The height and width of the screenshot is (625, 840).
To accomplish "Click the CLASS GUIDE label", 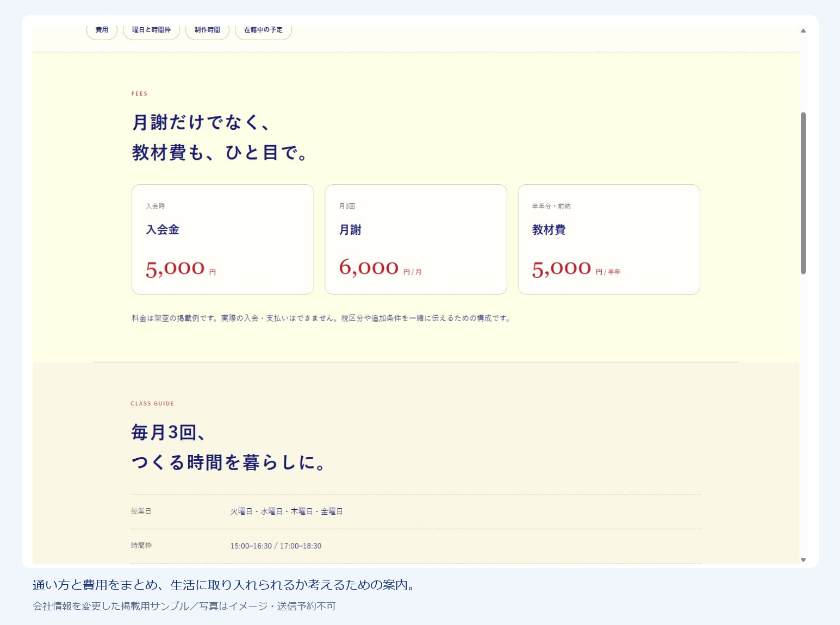I will [152, 403].
